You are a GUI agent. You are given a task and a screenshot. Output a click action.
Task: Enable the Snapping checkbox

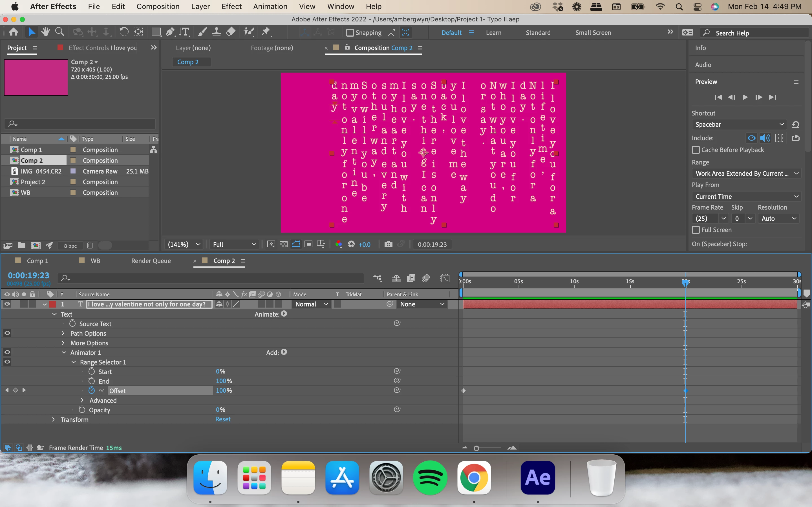pyautogui.click(x=350, y=32)
